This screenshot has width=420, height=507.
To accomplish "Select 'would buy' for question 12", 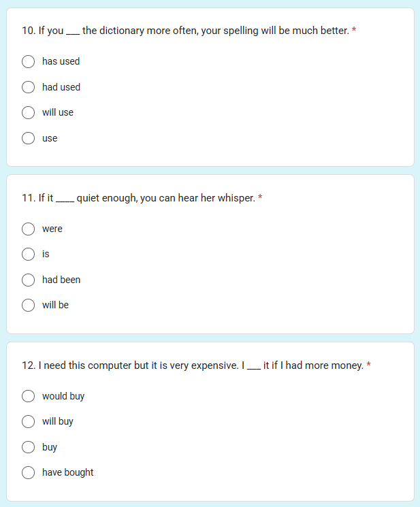I will [x=28, y=396].
